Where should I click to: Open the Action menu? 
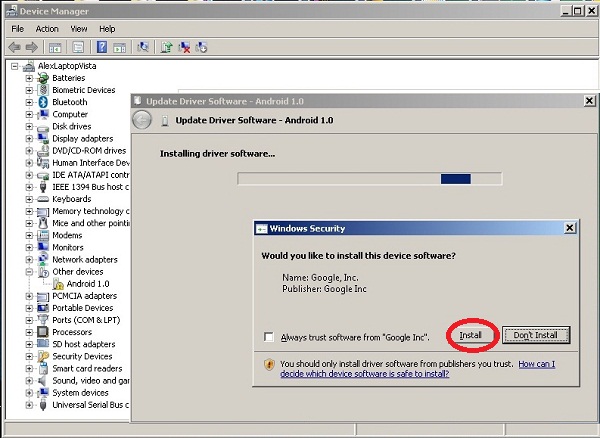(47, 29)
